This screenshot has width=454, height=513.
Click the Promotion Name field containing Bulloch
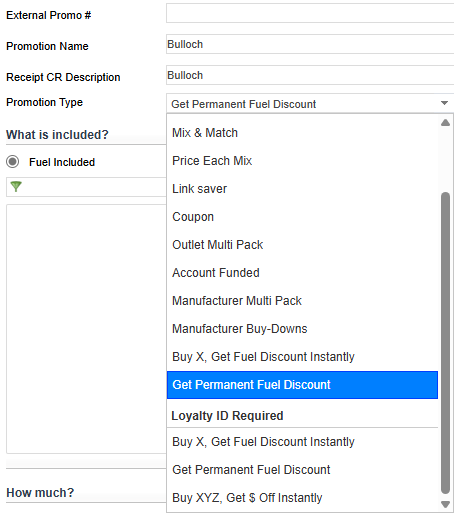310,44
